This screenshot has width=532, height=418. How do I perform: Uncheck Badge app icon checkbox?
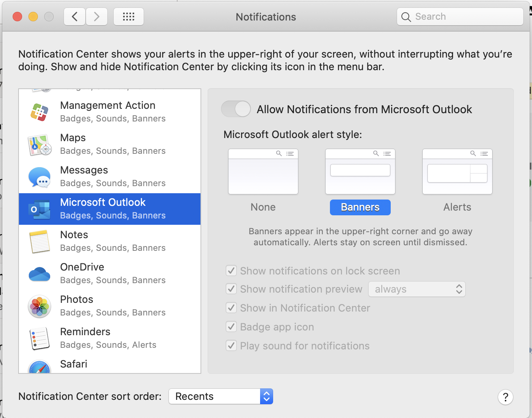point(231,327)
